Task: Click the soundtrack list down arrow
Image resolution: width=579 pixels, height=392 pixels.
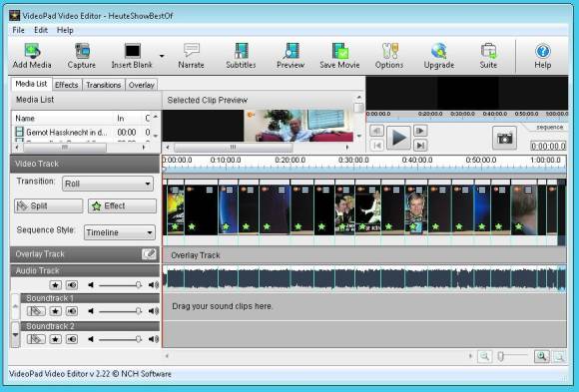Action: click(15, 335)
